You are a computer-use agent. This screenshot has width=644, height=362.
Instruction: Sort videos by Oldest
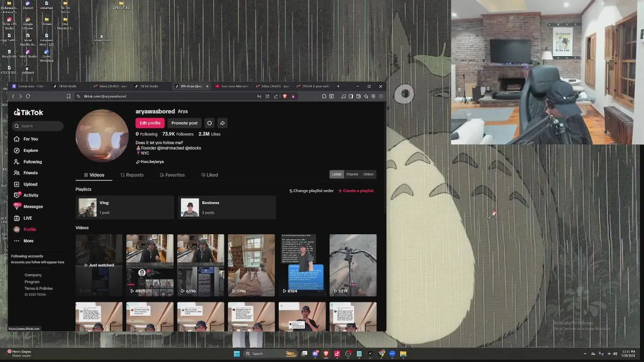pos(368,174)
